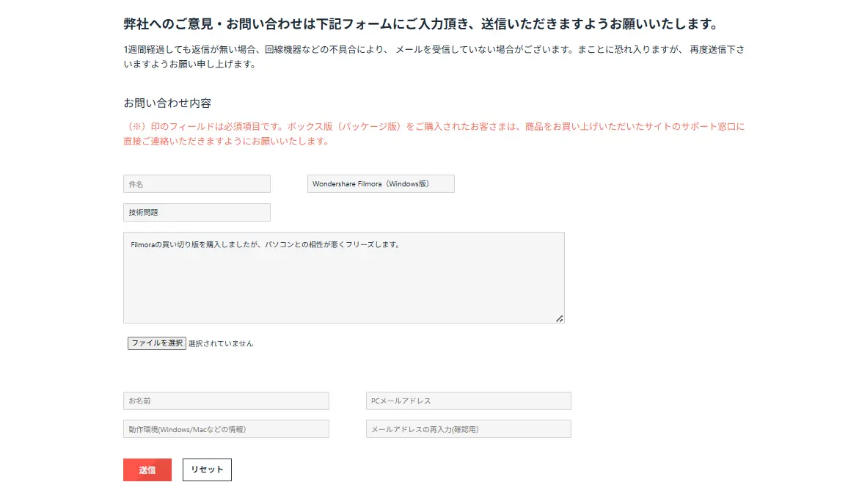848x504 pixels.
Task: Click the textarea resize handle in the corner
Action: click(x=559, y=318)
